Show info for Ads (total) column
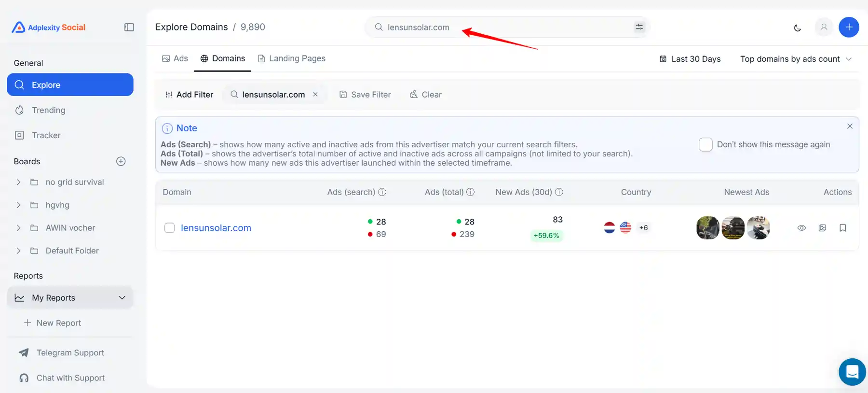 click(470, 192)
